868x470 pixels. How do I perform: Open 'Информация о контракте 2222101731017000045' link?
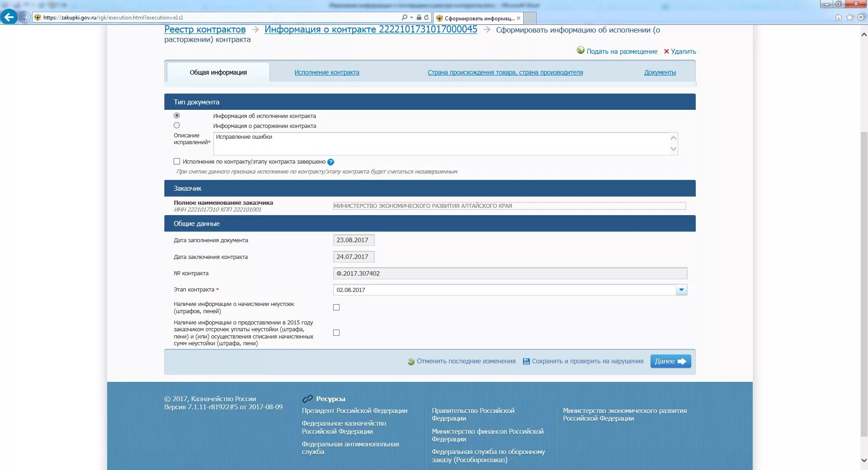(x=371, y=29)
